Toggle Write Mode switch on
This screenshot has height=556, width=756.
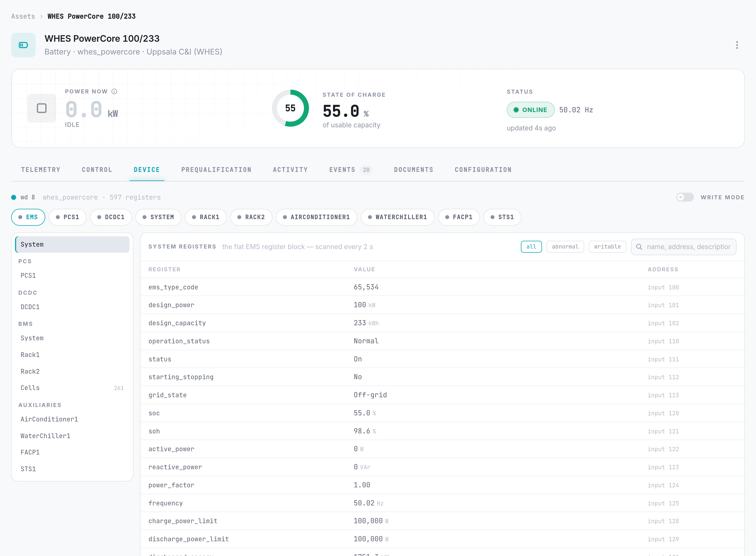click(685, 197)
